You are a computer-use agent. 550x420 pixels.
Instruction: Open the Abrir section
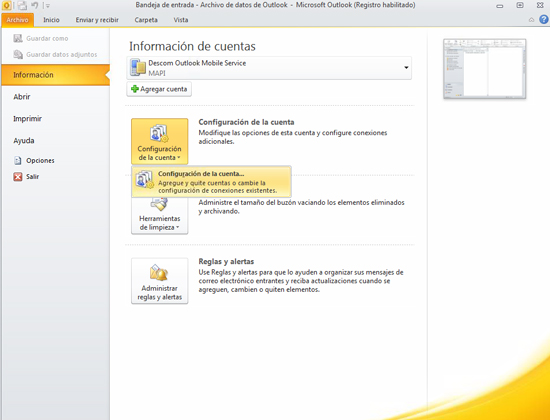22,96
